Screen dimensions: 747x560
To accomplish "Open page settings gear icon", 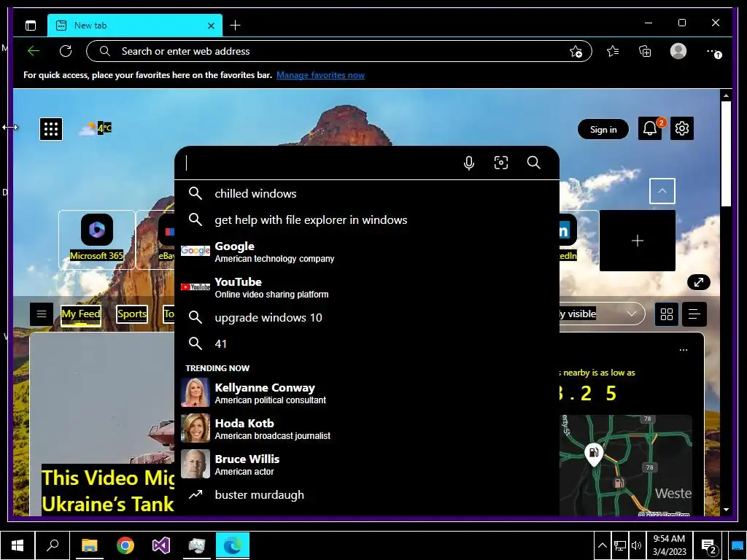I will coord(682,128).
